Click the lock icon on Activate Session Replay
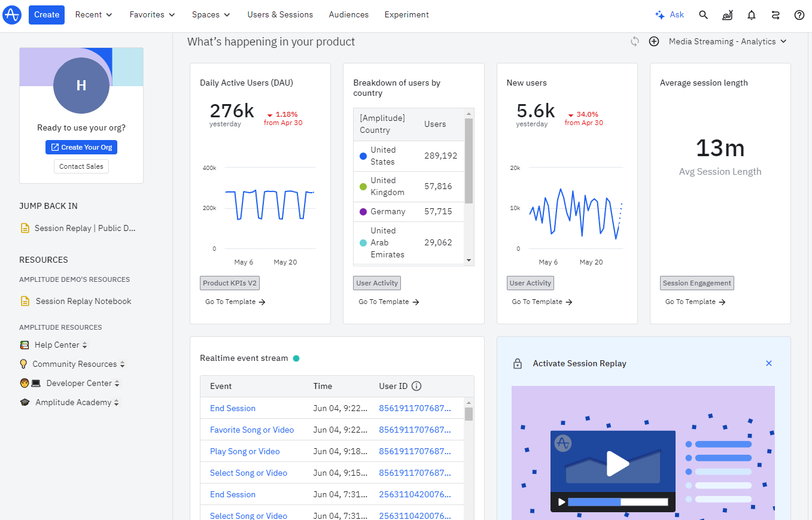812x520 pixels. 518,363
